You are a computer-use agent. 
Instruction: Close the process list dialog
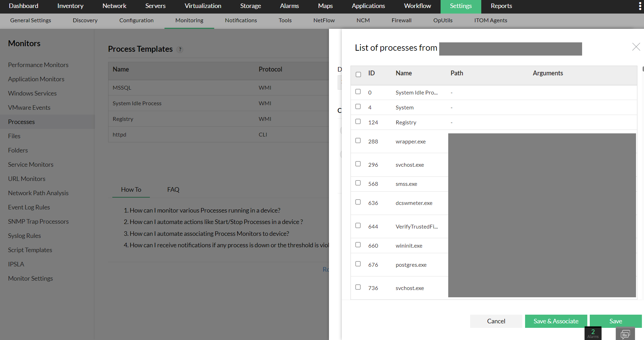point(636,47)
